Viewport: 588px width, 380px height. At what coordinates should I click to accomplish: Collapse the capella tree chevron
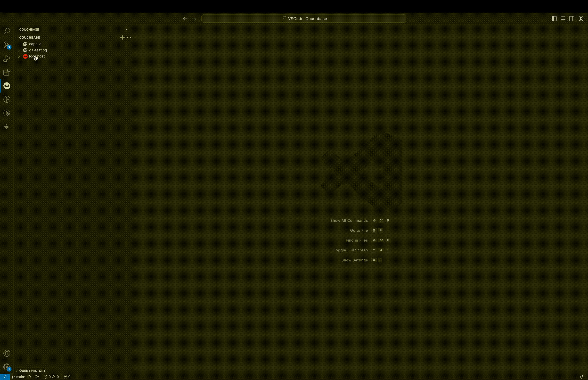point(19,44)
